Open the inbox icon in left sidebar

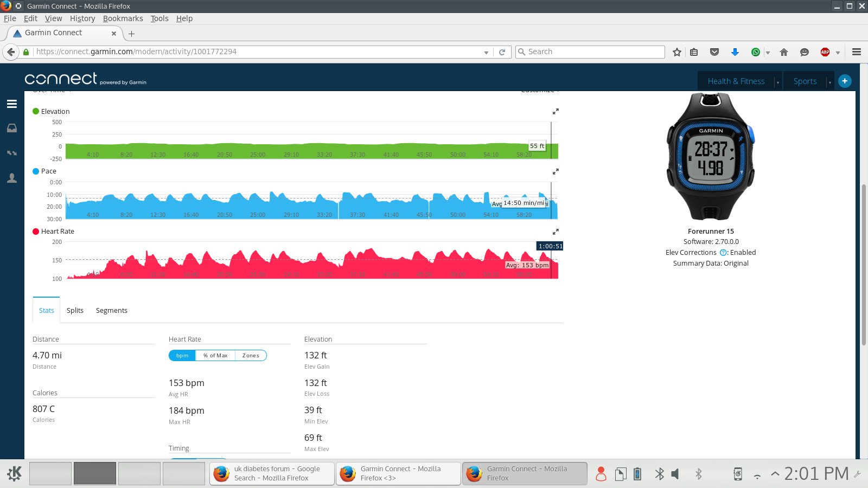pyautogui.click(x=12, y=129)
